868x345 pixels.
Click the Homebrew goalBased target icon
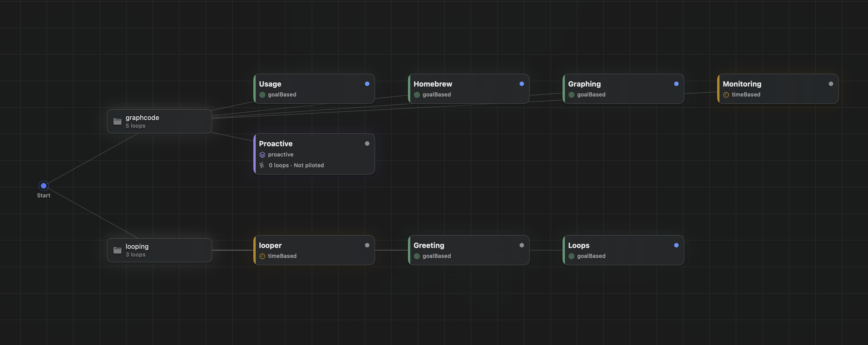coord(417,95)
